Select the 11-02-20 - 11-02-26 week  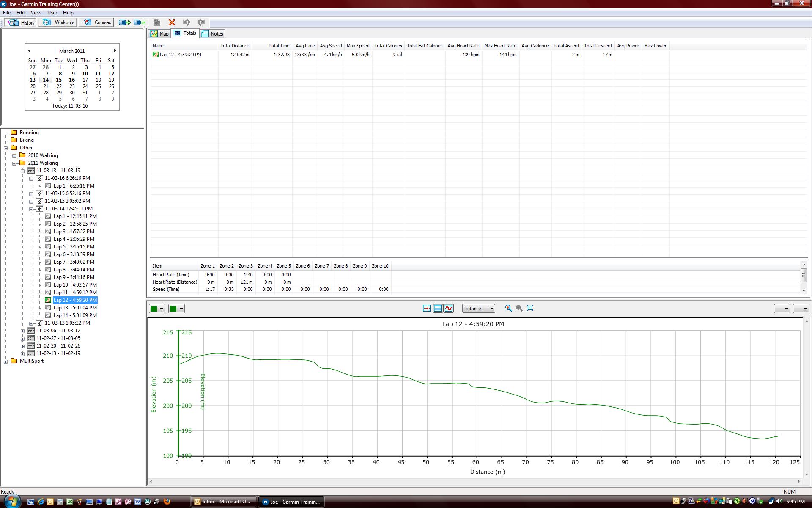[x=58, y=346]
